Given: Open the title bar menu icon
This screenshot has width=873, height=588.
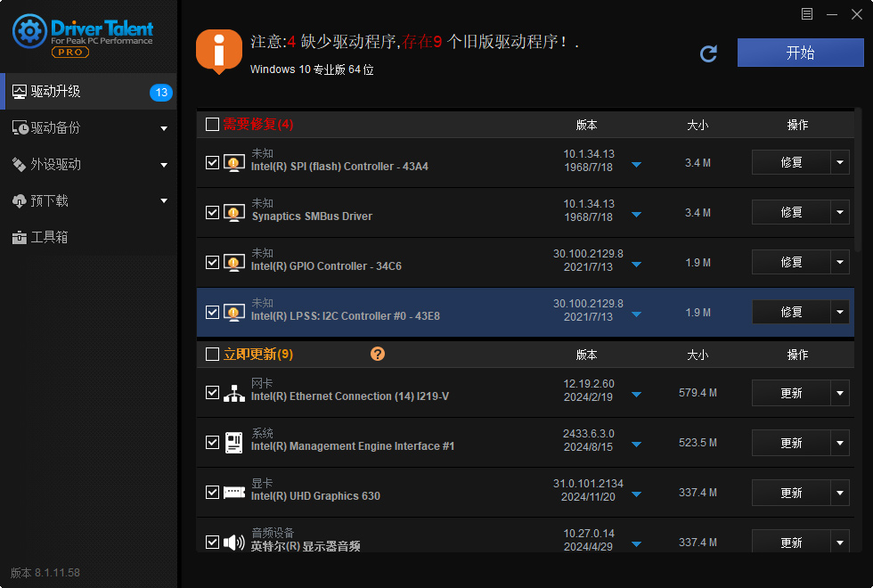Looking at the screenshot, I should point(807,13).
